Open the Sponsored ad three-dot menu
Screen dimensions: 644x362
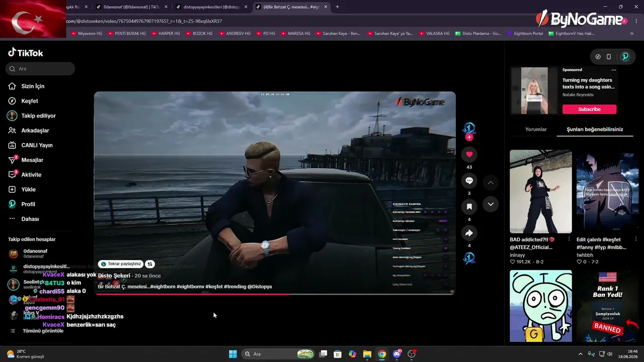[x=614, y=70]
